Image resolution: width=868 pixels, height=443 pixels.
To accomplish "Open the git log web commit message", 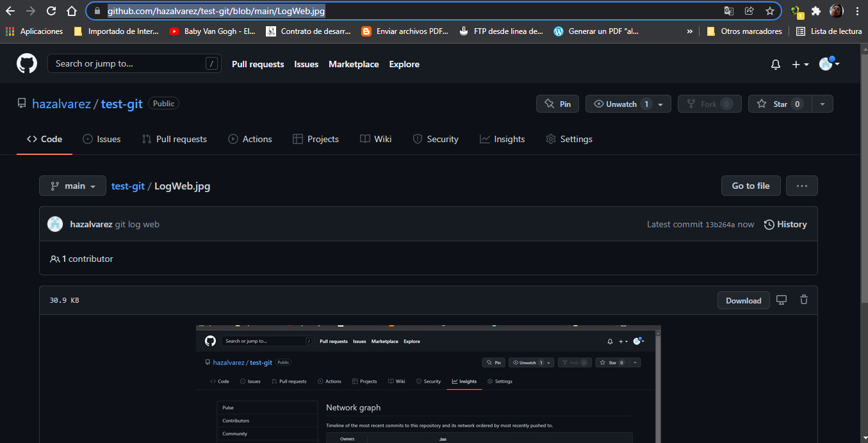I will pos(137,224).
